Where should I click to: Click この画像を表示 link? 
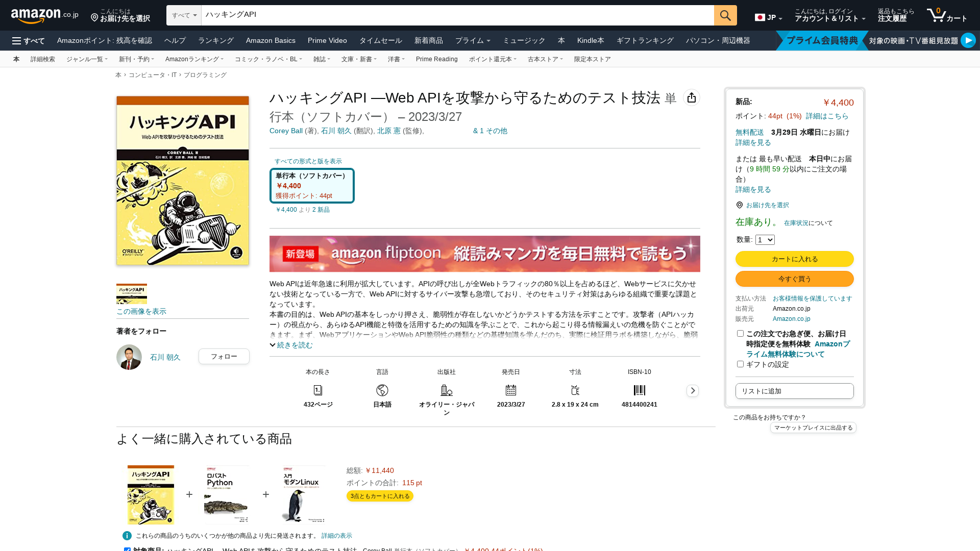pos(141,312)
